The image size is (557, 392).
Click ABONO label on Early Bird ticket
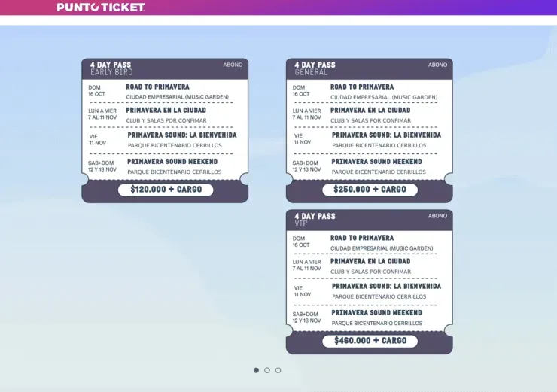coord(233,65)
